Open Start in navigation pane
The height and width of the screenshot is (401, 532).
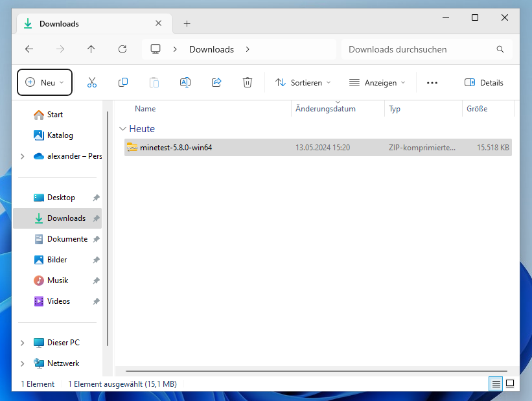[x=55, y=115]
